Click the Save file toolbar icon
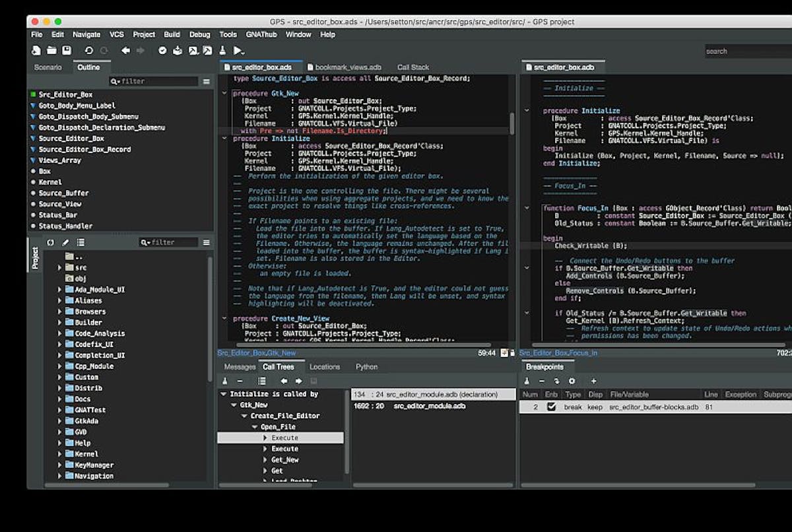 click(x=67, y=51)
